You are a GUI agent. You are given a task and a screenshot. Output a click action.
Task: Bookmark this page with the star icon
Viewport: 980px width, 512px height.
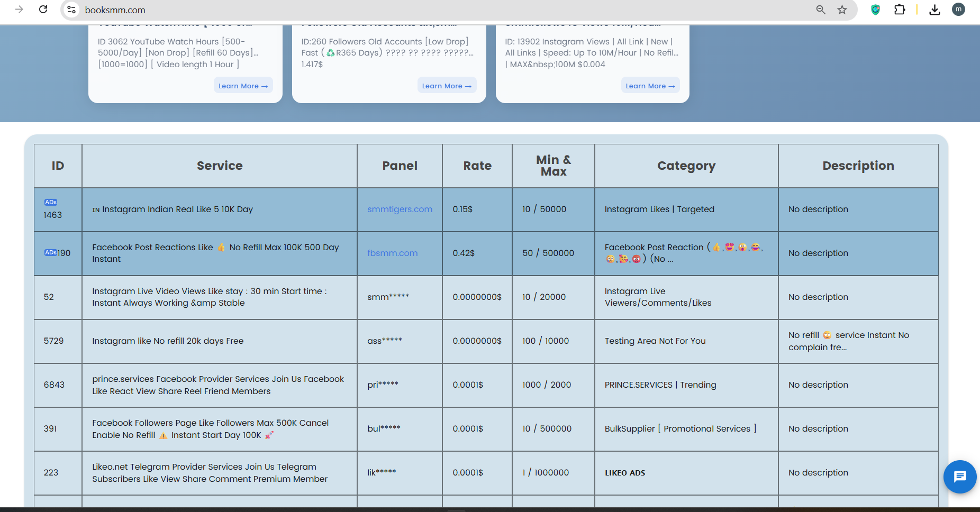coord(842,10)
